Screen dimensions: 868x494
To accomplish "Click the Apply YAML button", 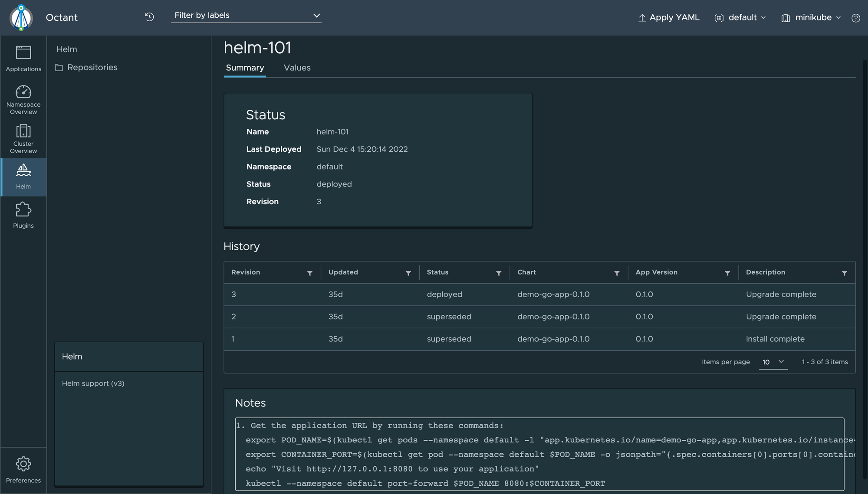I will tap(669, 18).
